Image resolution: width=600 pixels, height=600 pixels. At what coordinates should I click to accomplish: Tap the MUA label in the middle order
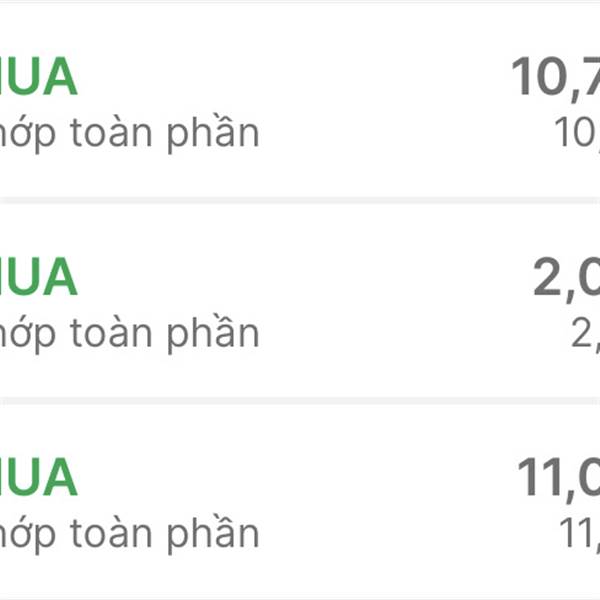[x=38, y=278]
